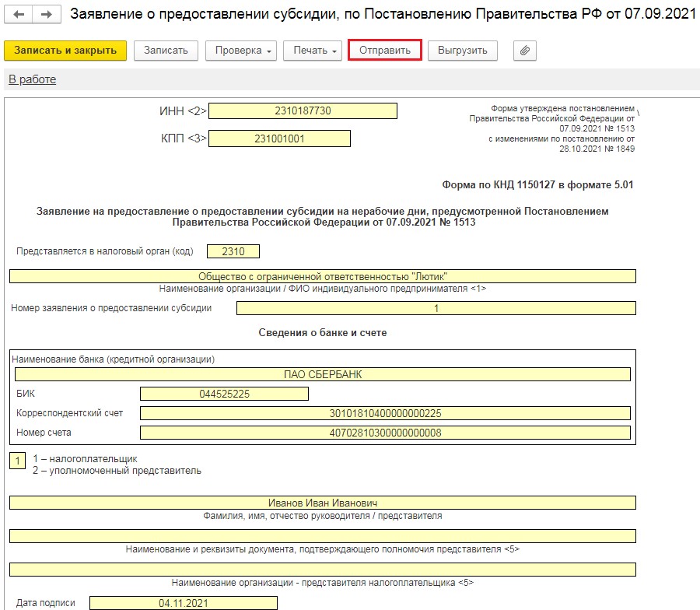
Task: Select the Представляется в налоговый орган label
Action: 105,251
